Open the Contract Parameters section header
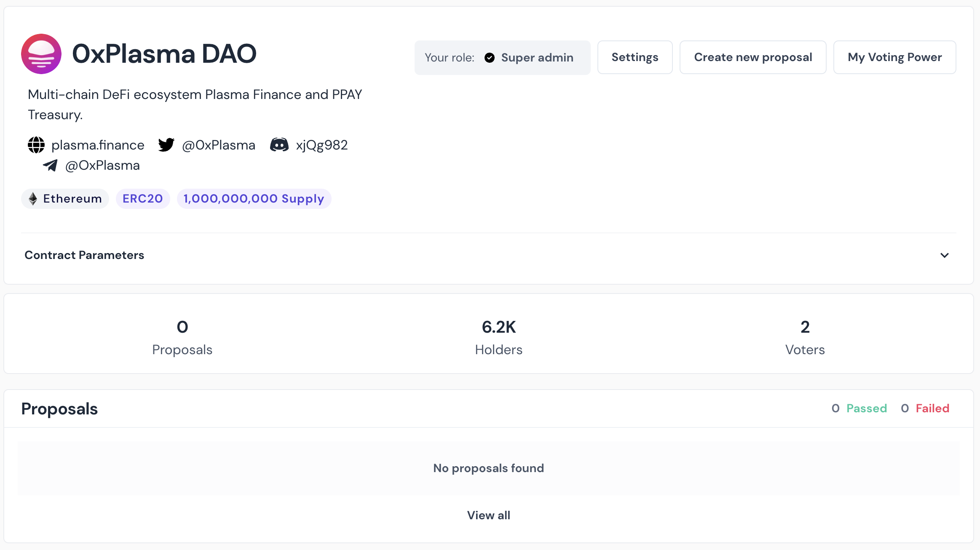This screenshot has width=980, height=550. [x=84, y=255]
